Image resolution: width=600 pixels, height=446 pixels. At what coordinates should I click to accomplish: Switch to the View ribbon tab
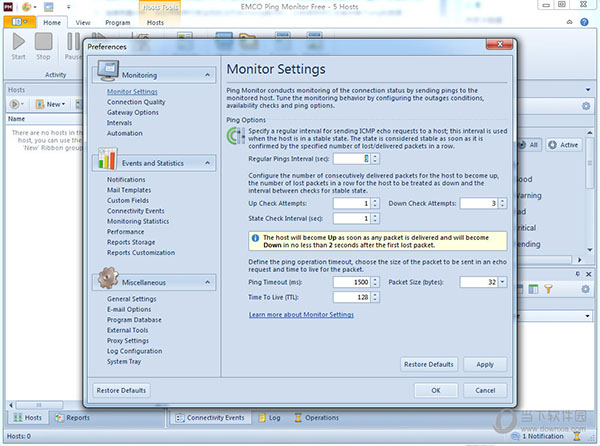[x=83, y=23]
